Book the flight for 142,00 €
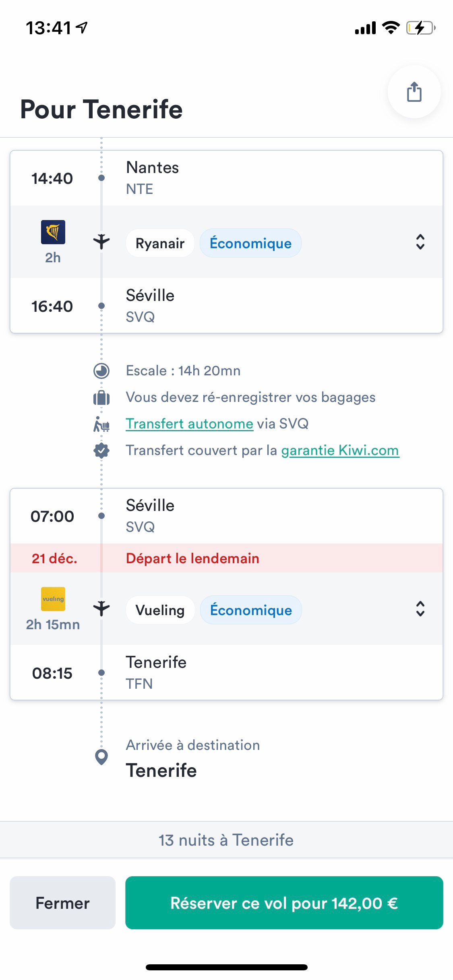 click(x=284, y=903)
